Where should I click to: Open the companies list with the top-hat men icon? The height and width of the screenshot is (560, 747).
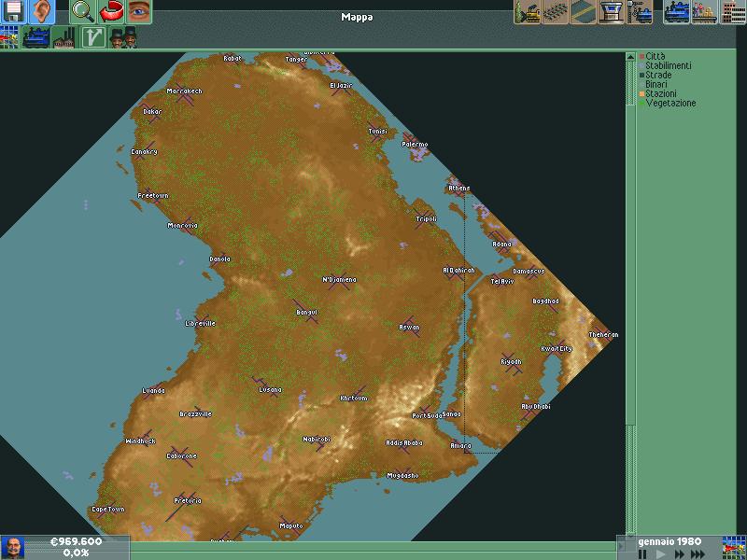click(x=123, y=37)
